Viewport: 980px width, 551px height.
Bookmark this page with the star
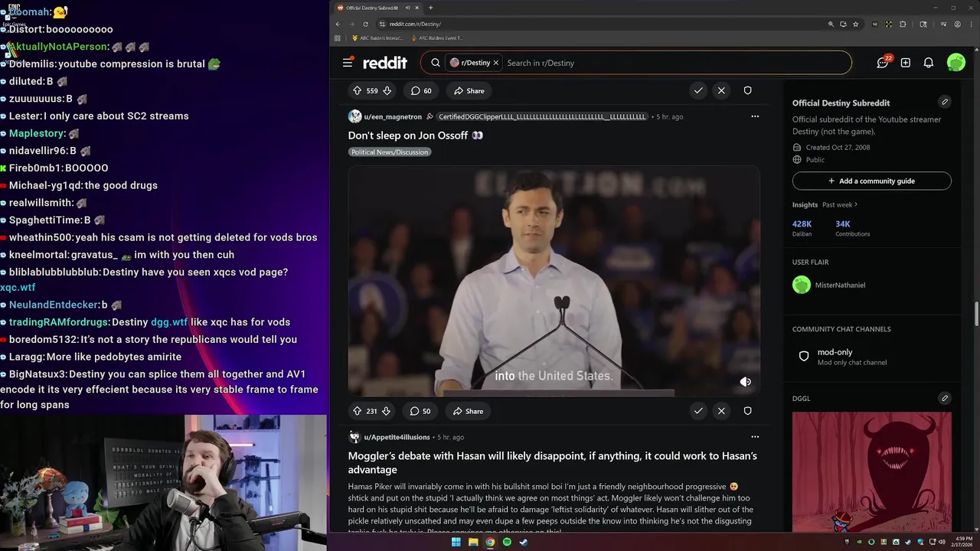click(855, 24)
